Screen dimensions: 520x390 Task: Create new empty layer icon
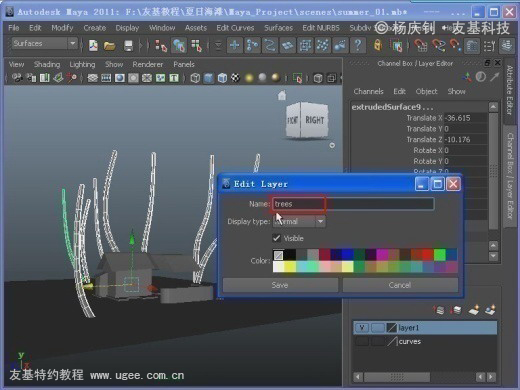[x=474, y=310]
